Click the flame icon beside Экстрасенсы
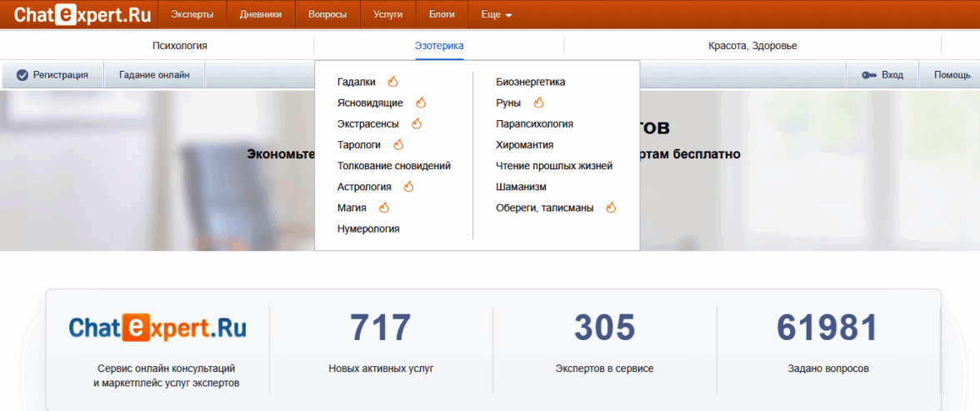The width and height of the screenshot is (980, 411). coord(417,123)
